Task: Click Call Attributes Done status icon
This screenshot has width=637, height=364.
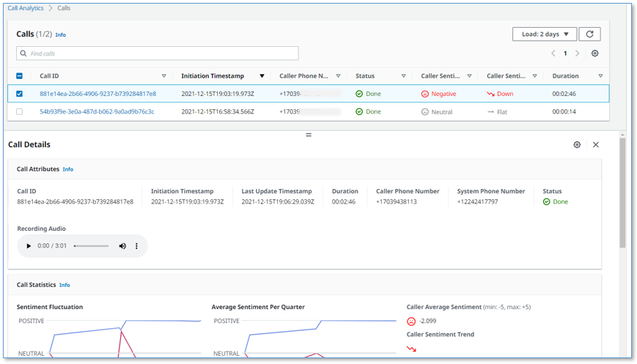Action: tap(546, 201)
